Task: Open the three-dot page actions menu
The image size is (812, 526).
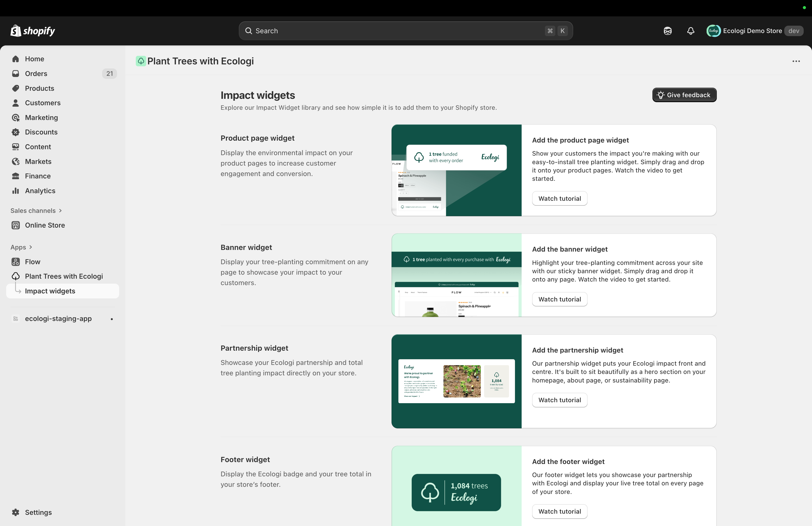Action: (796, 61)
